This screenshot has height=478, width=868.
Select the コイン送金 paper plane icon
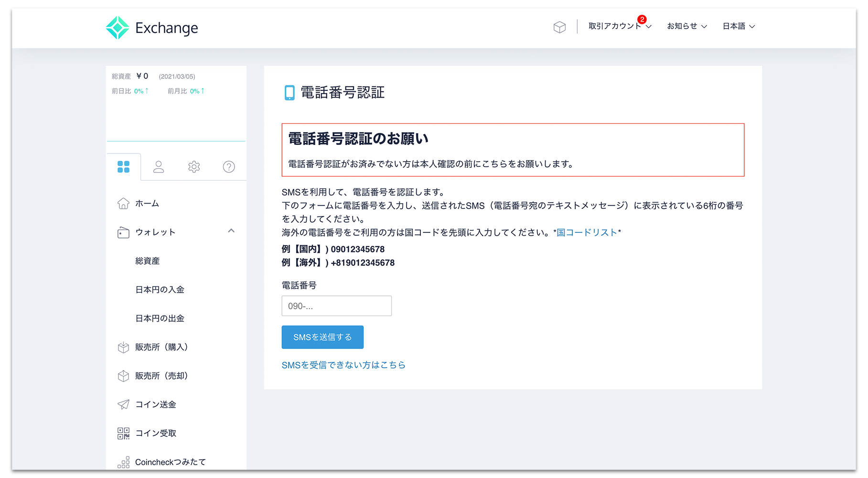click(x=123, y=404)
